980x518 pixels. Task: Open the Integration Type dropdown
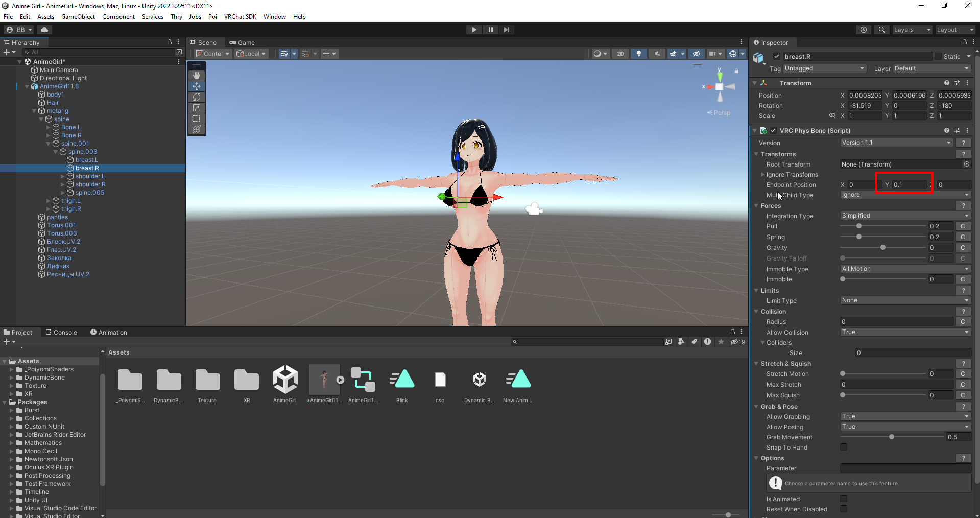[x=904, y=216]
